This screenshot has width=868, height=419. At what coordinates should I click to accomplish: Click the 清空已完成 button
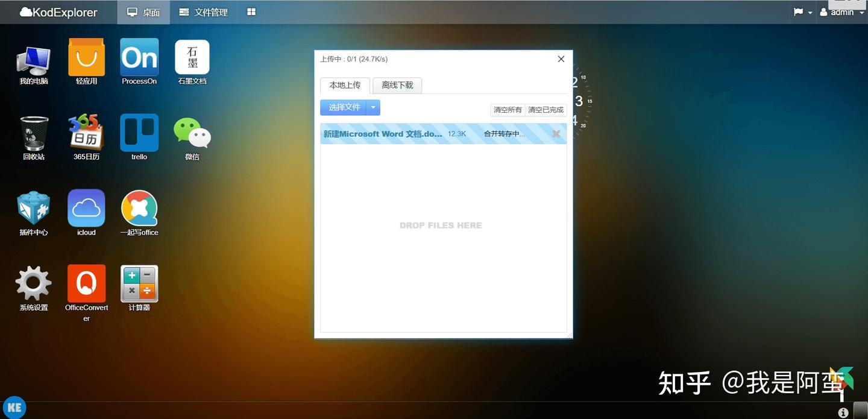point(545,110)
